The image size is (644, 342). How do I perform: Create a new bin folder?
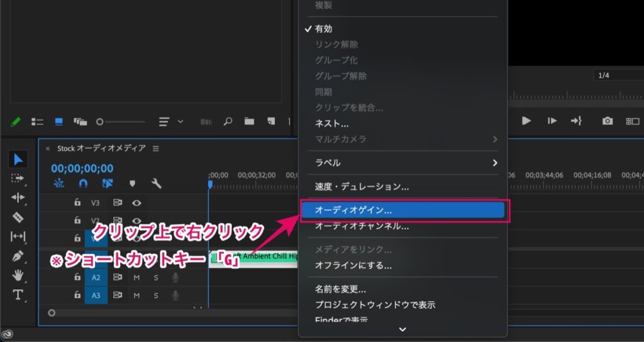(x=249, y=121)
